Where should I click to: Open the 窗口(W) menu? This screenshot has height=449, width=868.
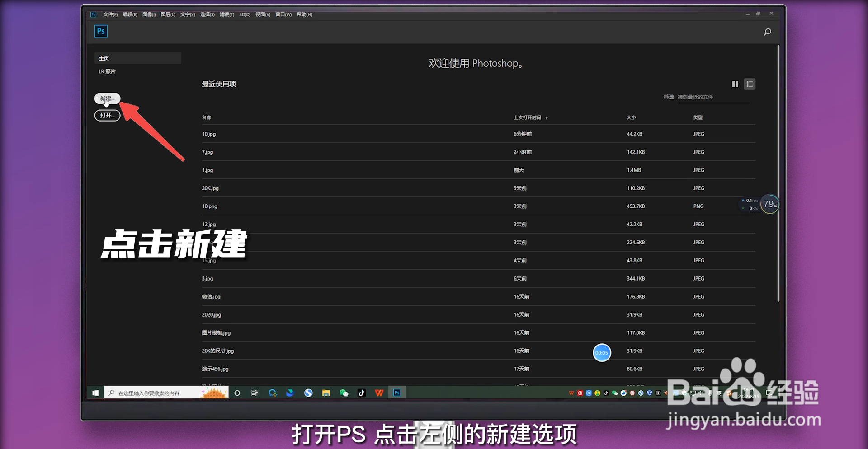[x=283, y=14]
